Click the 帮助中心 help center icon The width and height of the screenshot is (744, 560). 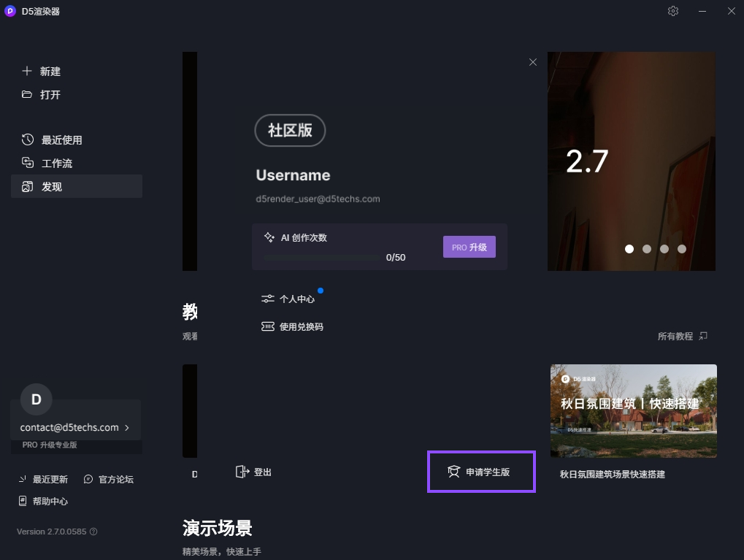coord(21,501)
